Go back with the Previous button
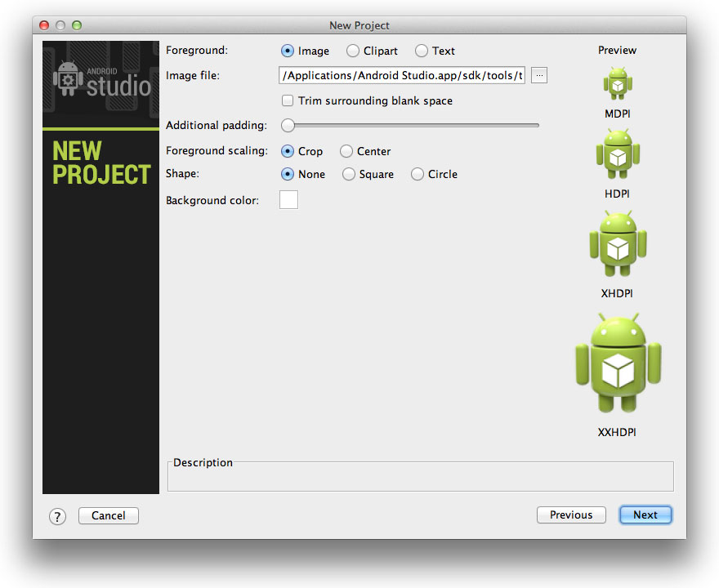 click(x=571, y=514)
